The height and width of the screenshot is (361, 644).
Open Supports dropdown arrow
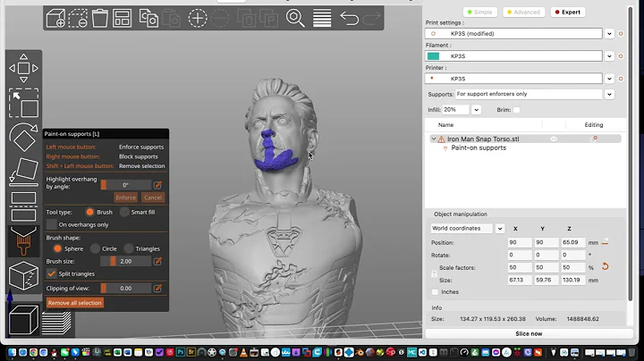609,94
